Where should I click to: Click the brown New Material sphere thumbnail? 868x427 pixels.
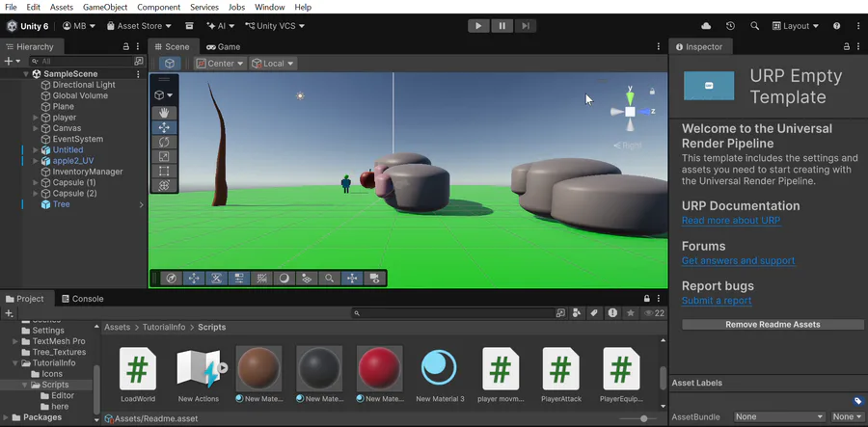(x=258, y=368)
